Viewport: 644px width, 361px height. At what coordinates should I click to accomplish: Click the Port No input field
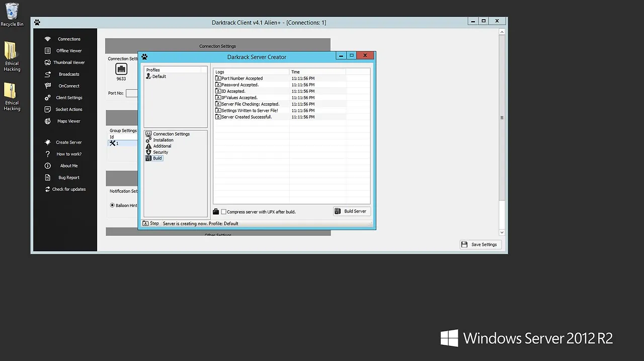[x=132, y=93]
